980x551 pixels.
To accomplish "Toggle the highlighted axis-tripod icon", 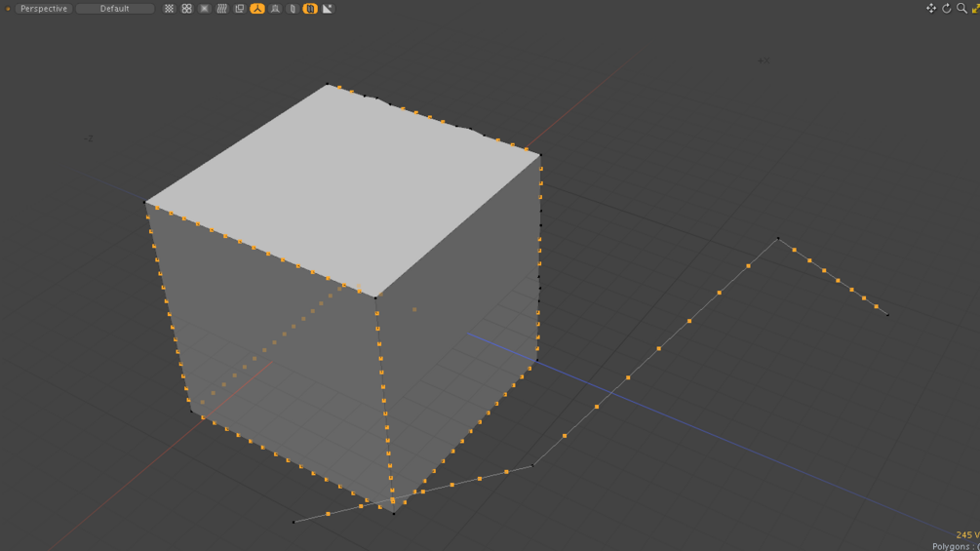I will (257, 9).
